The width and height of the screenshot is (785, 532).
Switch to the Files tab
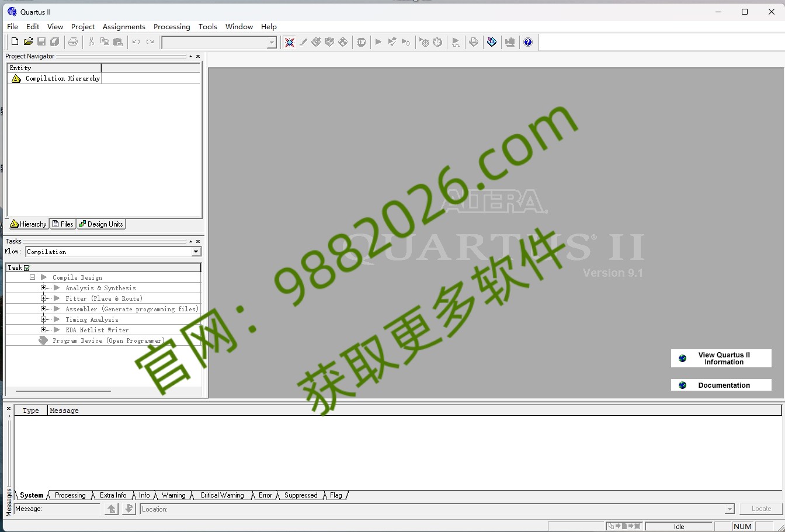pos(62,224)
